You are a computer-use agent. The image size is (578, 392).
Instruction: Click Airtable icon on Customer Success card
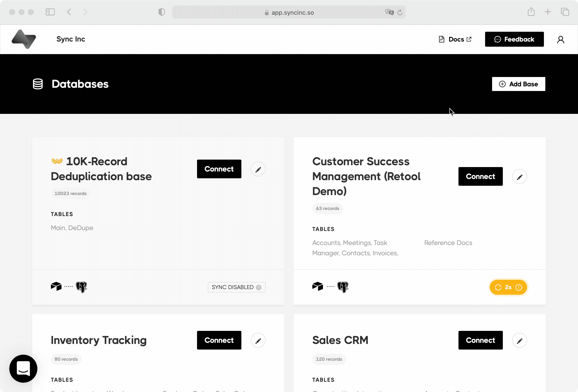[x=318, y=286]
